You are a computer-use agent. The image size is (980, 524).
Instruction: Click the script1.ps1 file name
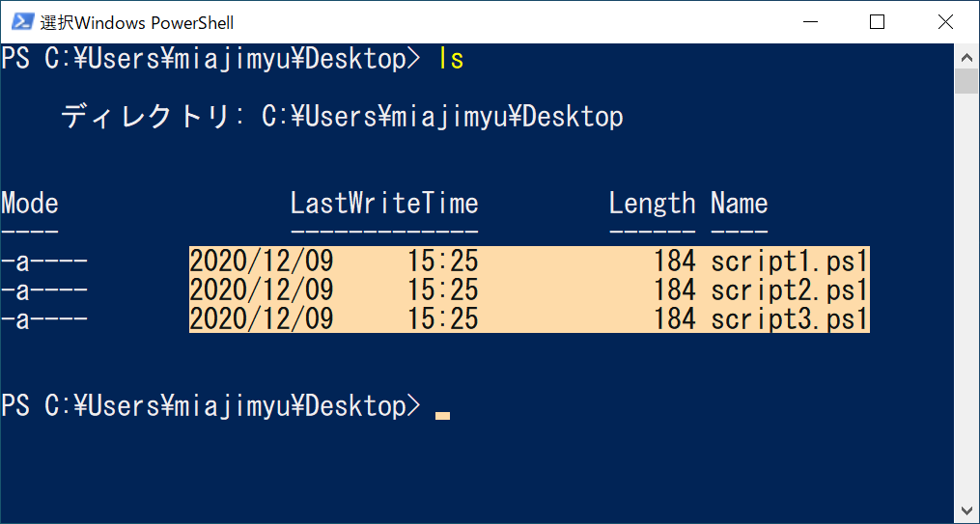coord(790,262)
